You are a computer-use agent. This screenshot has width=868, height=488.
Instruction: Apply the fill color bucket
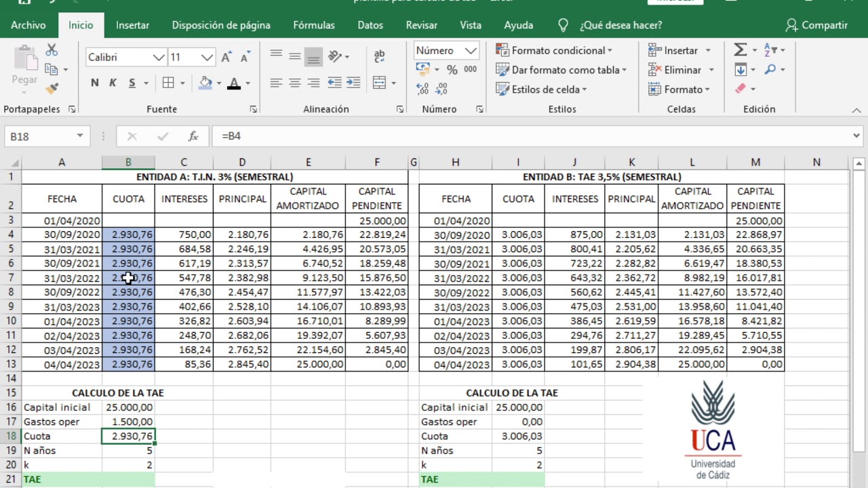205,83
